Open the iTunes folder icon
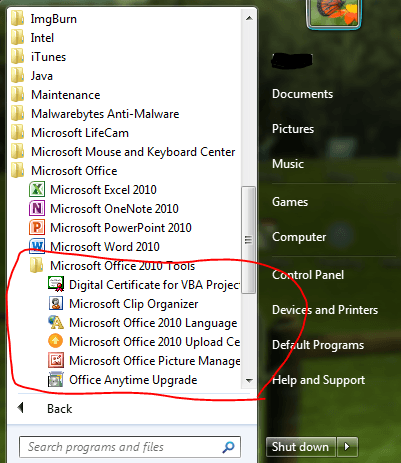Image resolution: width=401 pixels, height=463 pixels. click(17, 57)
